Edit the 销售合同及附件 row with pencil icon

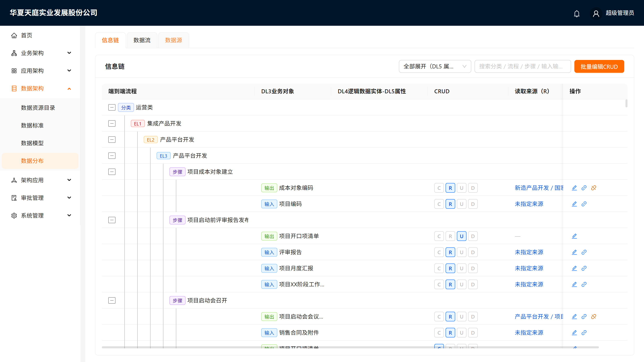point(574,332)
